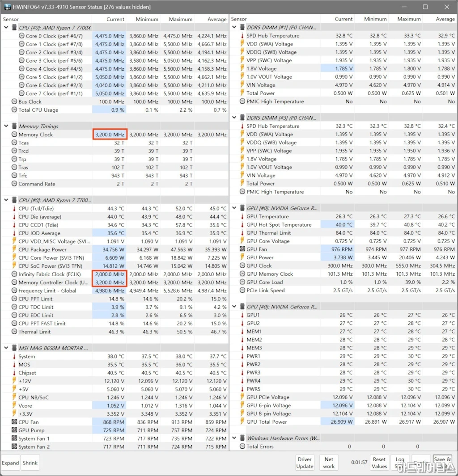This screenshot has width=458, height=476.
Task: Select the icon beside Infinity Fabric Clock (FCLK)
Action: point(14,274)
